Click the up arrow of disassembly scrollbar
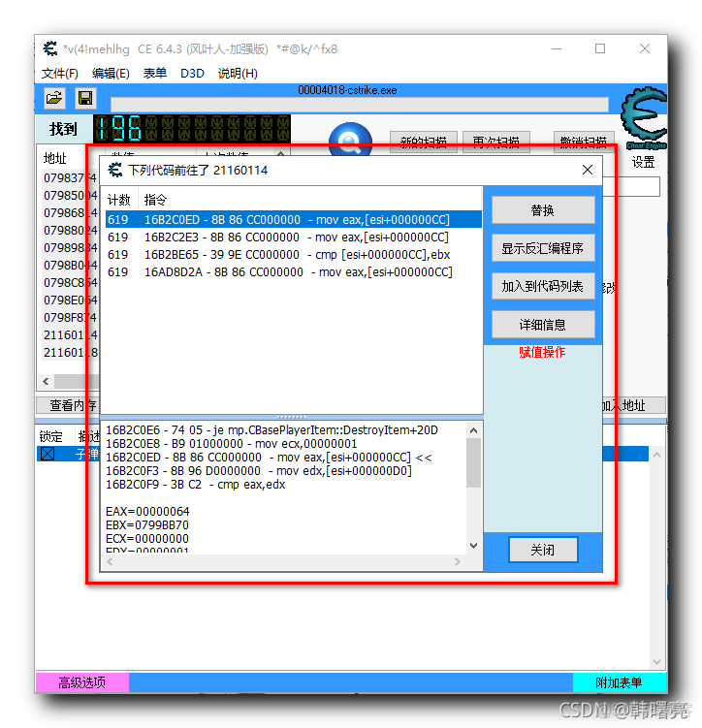 pyautogui.click(x=473, y=430)
